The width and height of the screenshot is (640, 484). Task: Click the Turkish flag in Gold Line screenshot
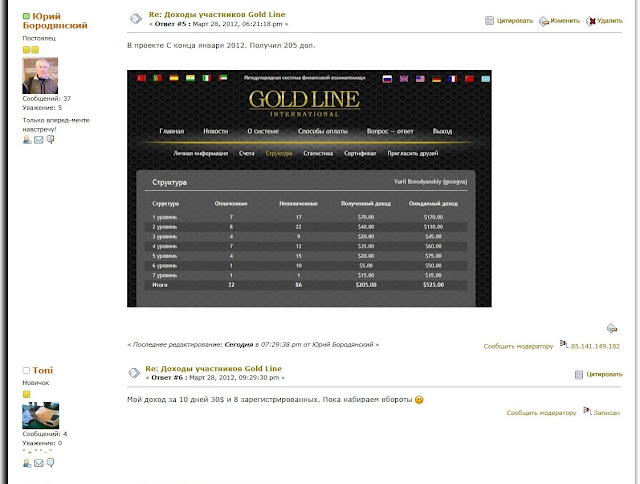coord(142,78)
